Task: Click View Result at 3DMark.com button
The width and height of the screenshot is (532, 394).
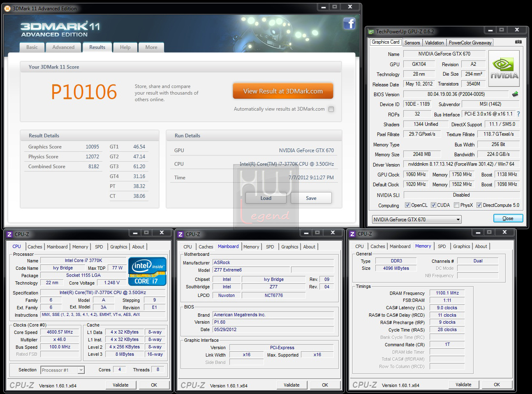Action: click(283, 91)
